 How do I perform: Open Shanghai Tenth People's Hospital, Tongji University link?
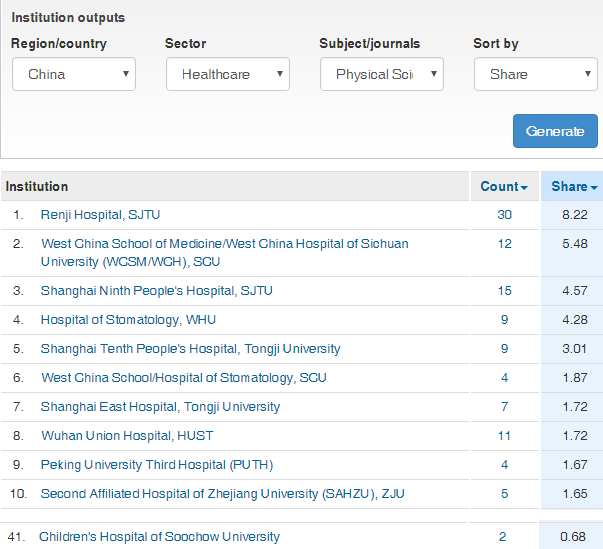[190, 349]
